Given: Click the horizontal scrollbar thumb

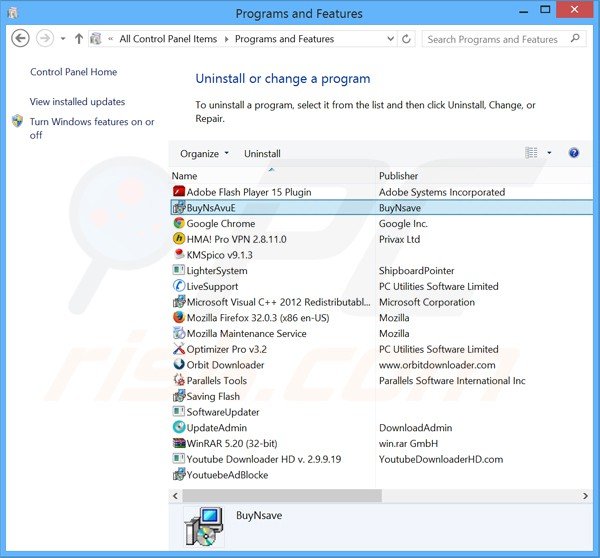Looking at the screenshot, I should tap(282, 496).
